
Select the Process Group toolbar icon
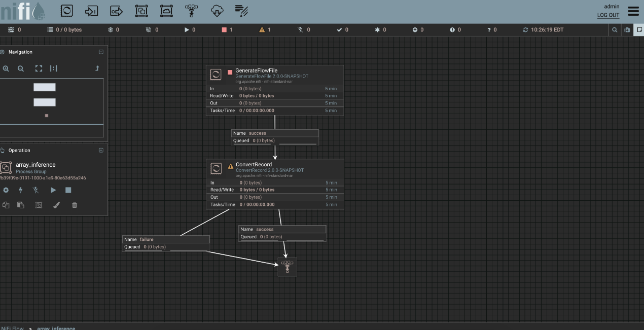[x=141, y=10]
